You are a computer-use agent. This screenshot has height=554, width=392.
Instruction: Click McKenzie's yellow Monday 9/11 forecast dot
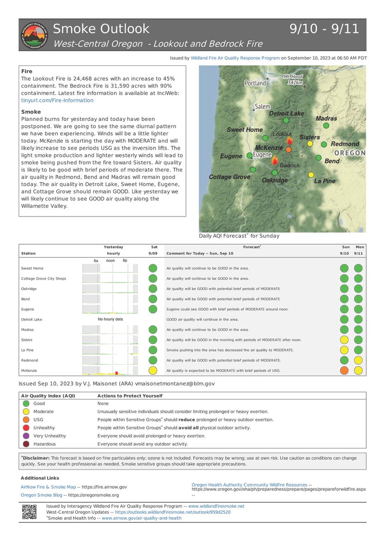[358, 370]
